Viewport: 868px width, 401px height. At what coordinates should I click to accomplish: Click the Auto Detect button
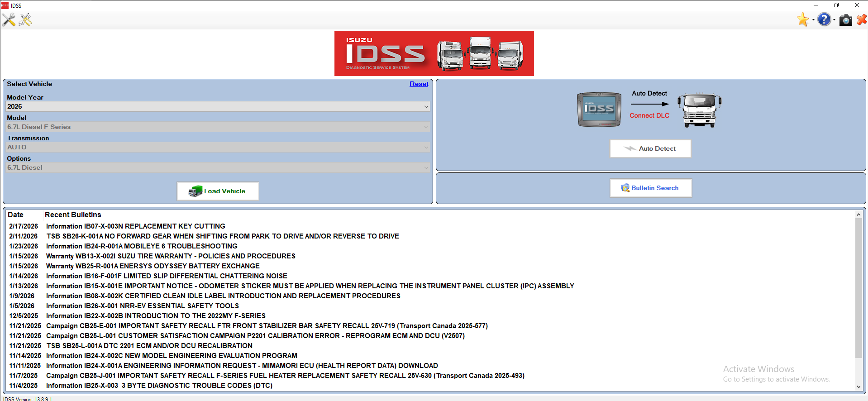650,148
